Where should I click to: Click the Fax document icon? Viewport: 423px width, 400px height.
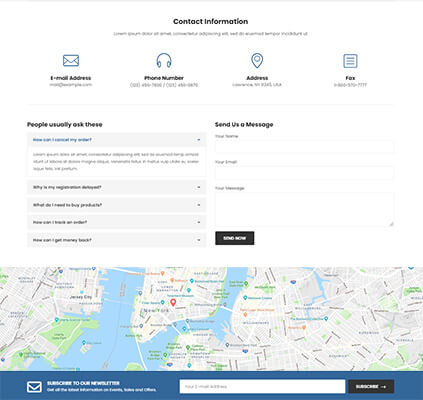[x=350, y=61]
